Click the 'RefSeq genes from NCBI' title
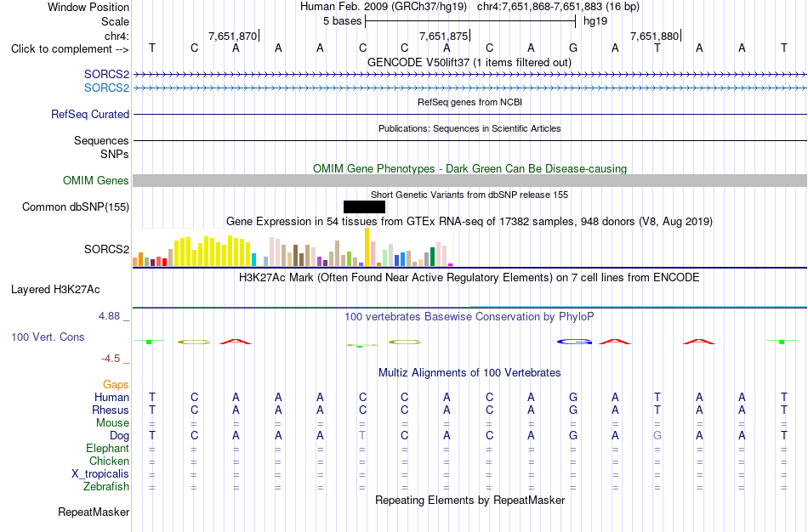Viewport: 808px width, 532px height. click(470, 102)
